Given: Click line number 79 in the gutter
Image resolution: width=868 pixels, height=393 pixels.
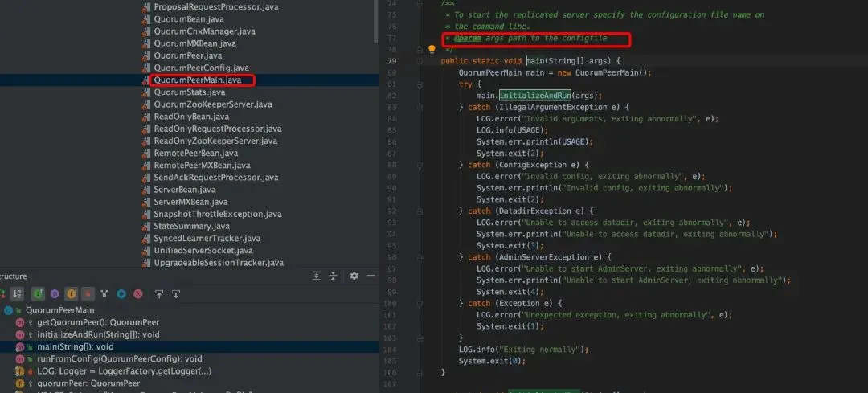Looking at the screenshot, I should pos(391,61).
